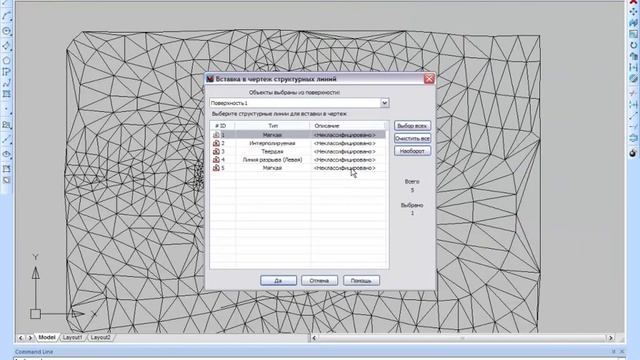Click the dialog title bar application icon
The height and width of the screenshot is (360, 640).
point(210,79)
